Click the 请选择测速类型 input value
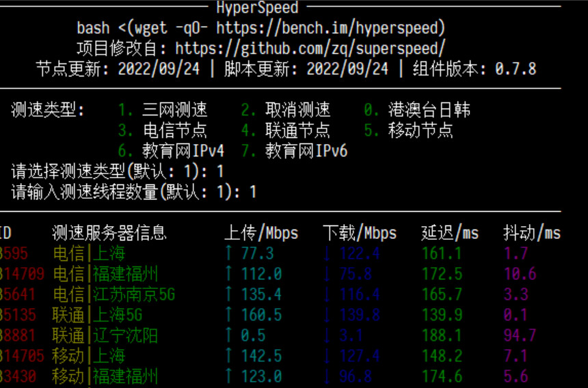The width and height of the screenshot is (588, 388). click(220, 171)
